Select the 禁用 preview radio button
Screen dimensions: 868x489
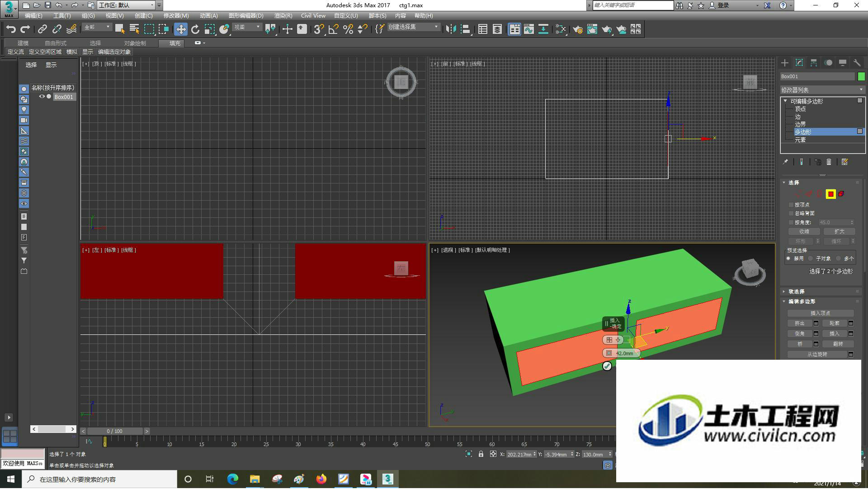(x=788, y=259)
